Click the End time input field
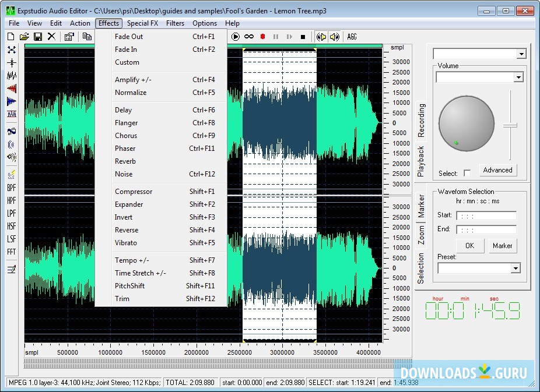 (x=486, y=229)
